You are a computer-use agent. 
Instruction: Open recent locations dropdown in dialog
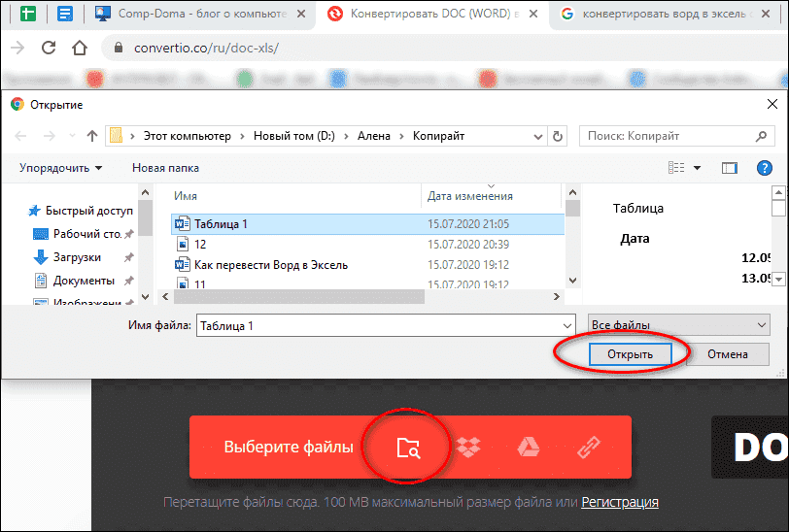click(x=72, y=136)
